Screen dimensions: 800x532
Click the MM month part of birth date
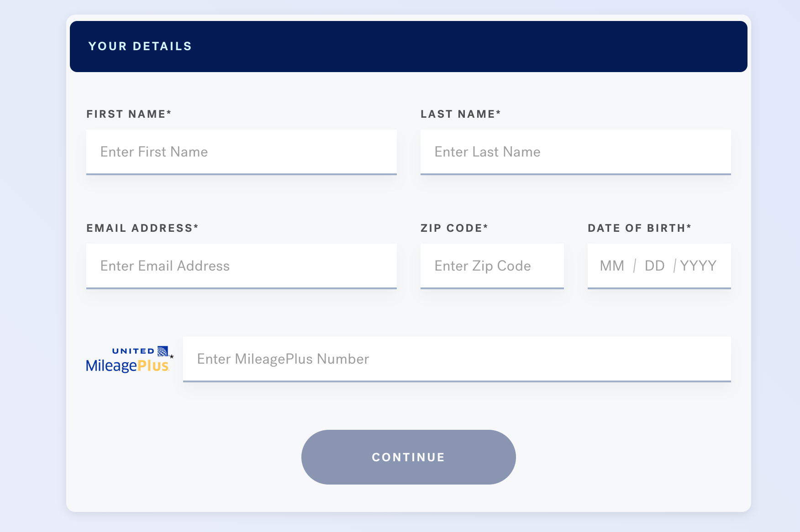point(612,266)
